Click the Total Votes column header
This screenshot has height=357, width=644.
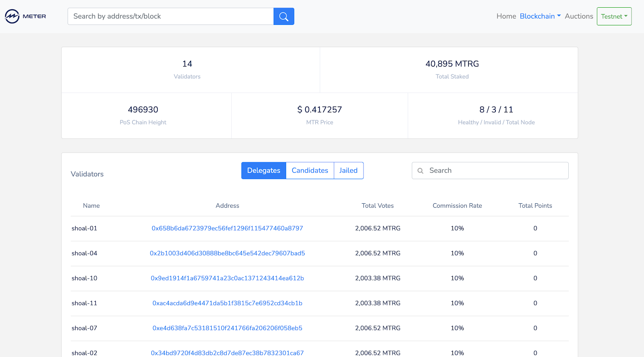point(378,206)
